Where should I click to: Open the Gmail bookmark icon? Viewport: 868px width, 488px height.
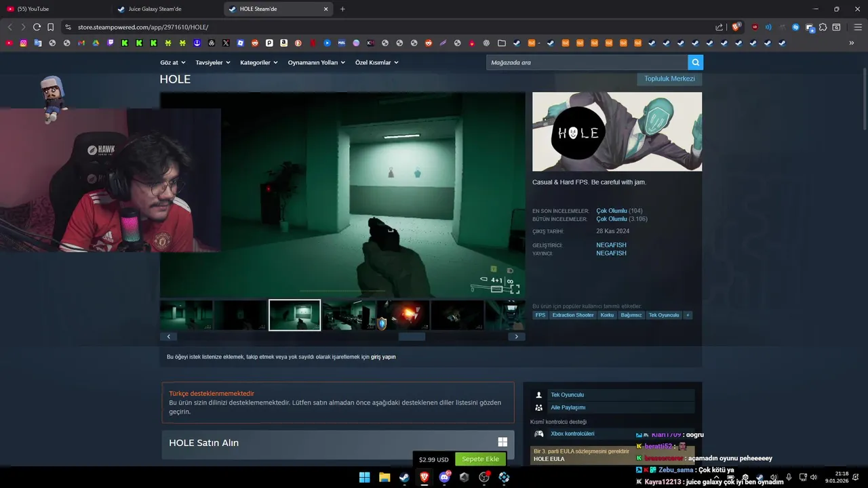click(x=81, y=43)
